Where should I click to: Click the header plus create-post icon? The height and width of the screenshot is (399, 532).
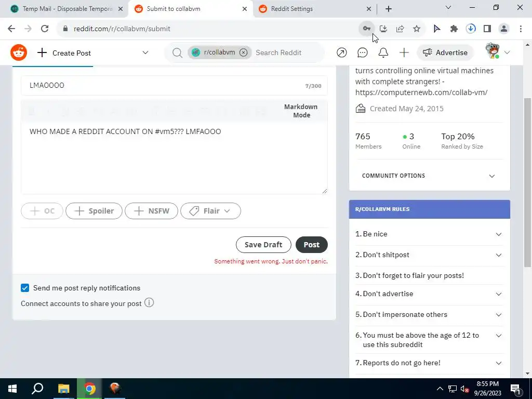(x=404, y=52)
